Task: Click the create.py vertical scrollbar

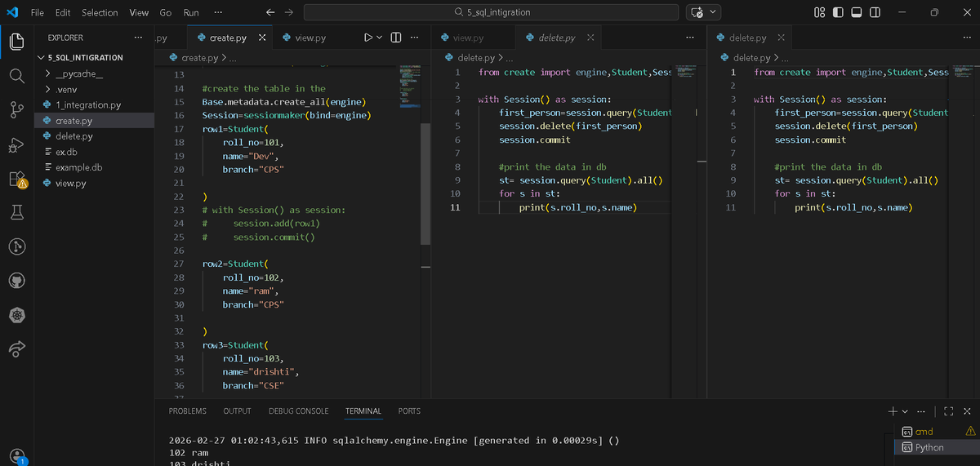Action: [425, 184]
